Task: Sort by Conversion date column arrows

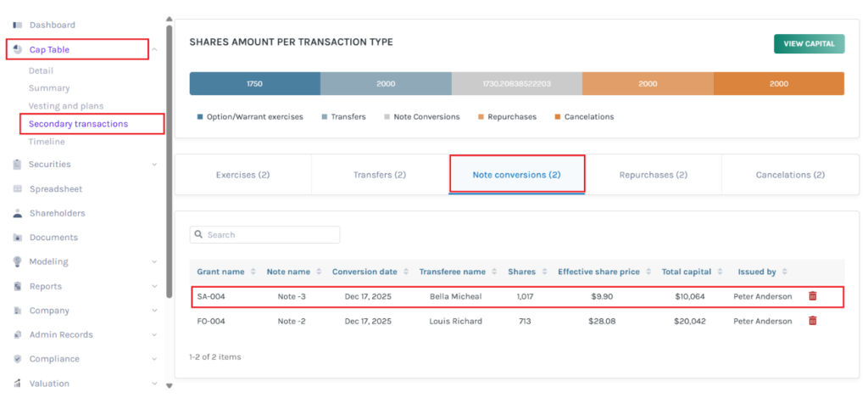Action: [x=405, y=272]
